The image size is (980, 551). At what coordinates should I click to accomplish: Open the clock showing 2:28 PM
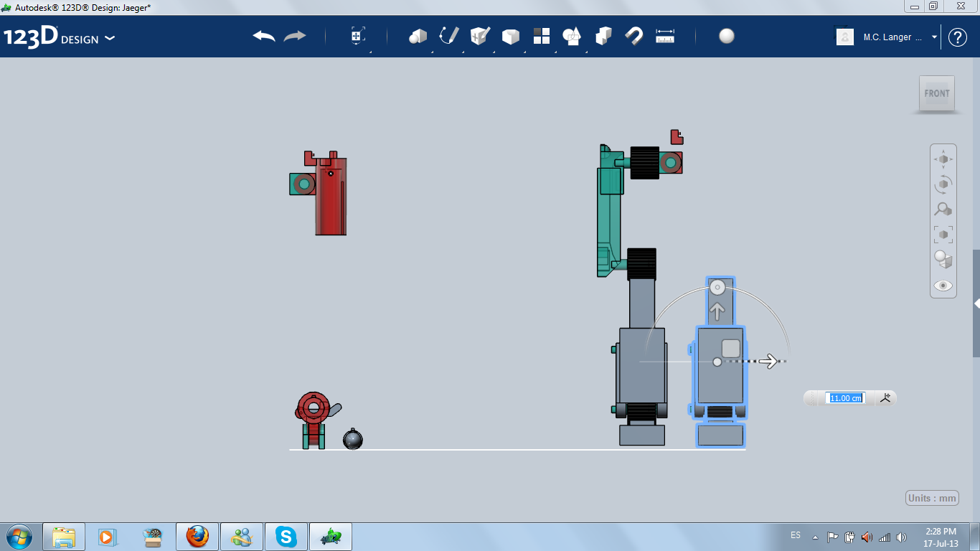941,537
